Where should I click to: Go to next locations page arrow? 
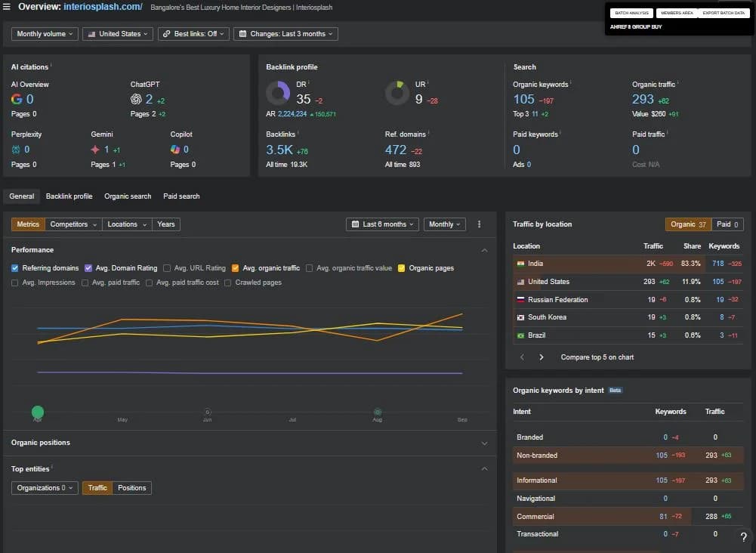[541, 357]
